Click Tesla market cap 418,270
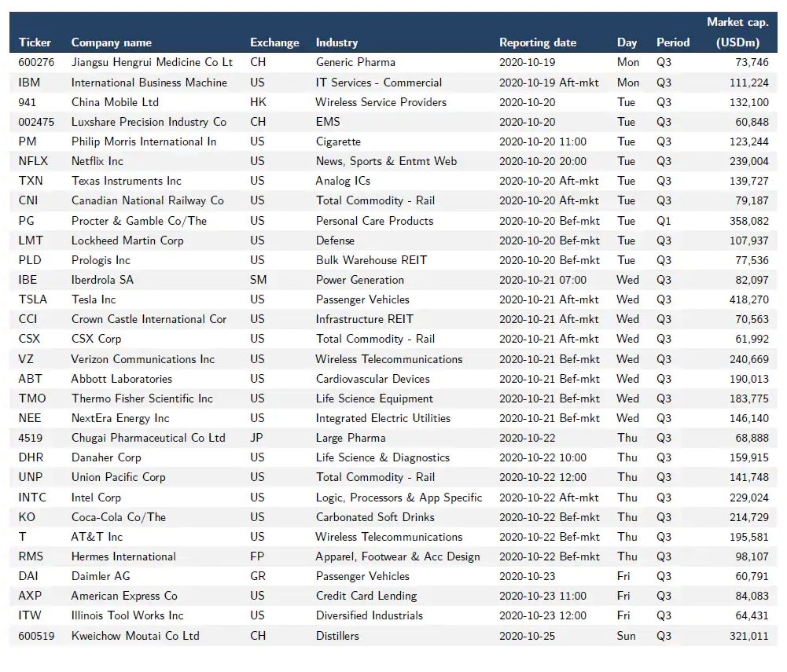 [x=748, y=299]
